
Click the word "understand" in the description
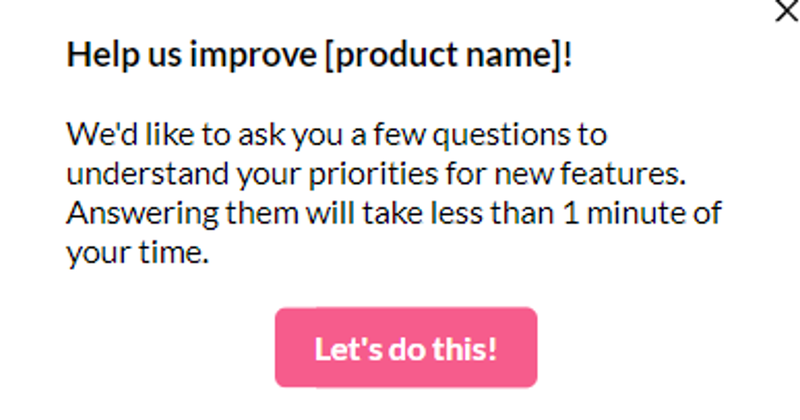pos(136,174)
